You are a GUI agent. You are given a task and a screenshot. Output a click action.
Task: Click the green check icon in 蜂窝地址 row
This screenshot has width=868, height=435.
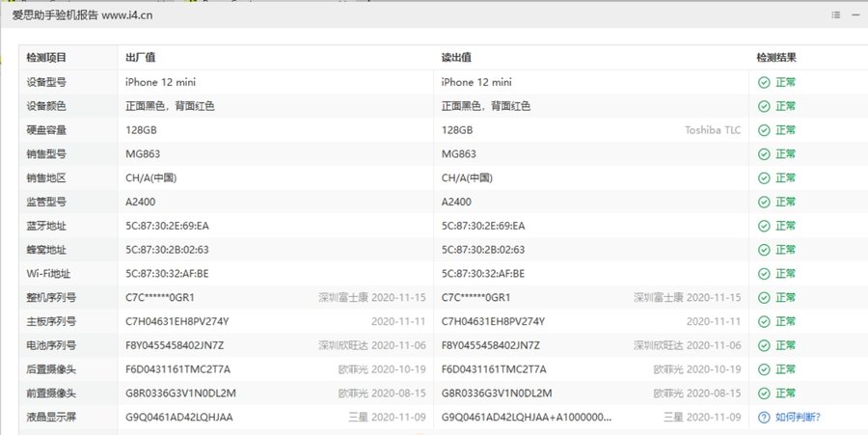pos(764,250)
